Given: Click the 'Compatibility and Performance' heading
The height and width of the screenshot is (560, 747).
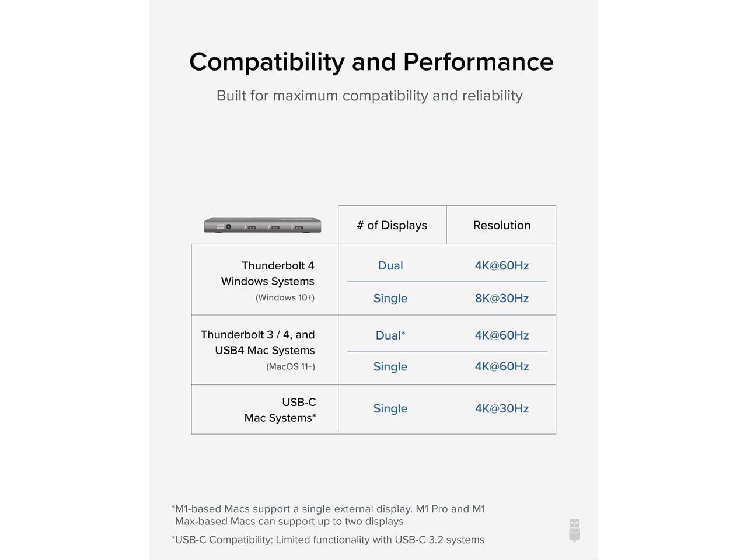Looking at the screenshot, I should [x=371, y=62].
